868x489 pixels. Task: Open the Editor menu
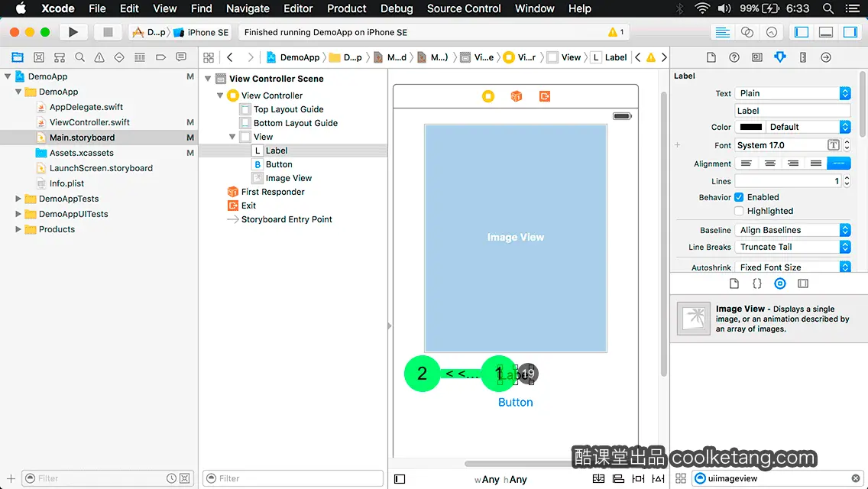point(298,8)
